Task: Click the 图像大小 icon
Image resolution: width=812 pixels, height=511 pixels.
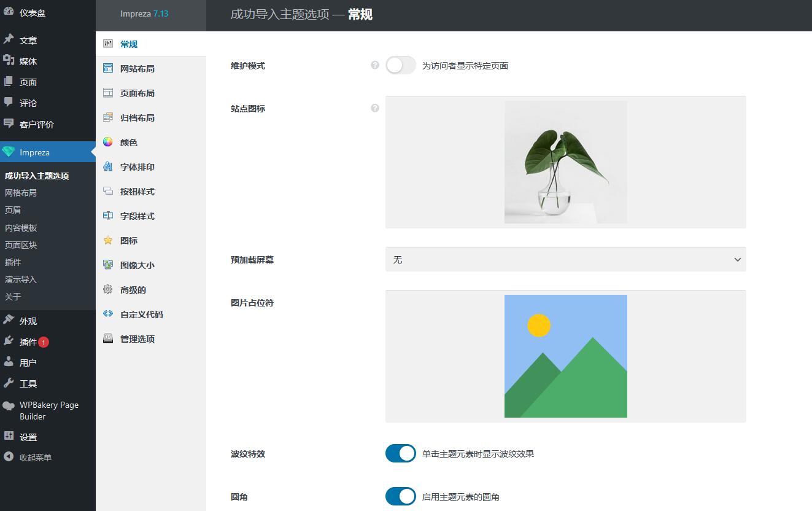Action: click(x=108, y=265)
